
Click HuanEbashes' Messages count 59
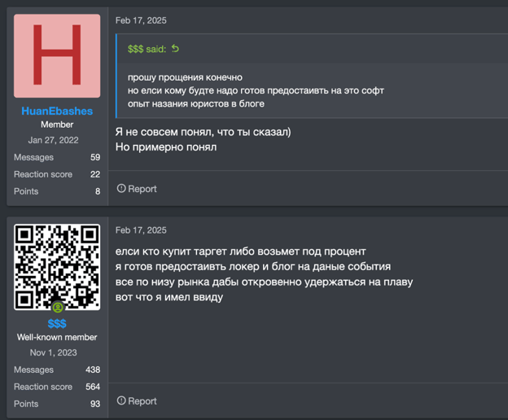pos(95,158)
